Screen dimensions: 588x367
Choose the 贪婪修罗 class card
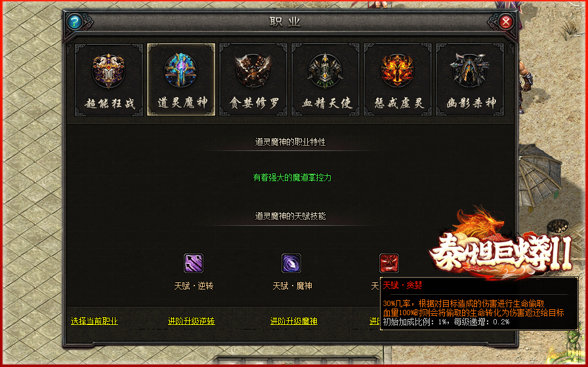point(253,79)
